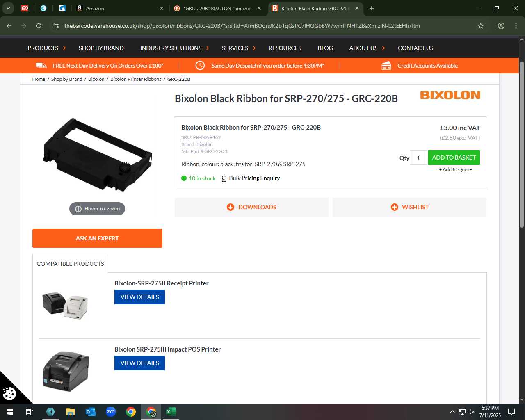Open Task View on the taskbar

click(30, 412)
